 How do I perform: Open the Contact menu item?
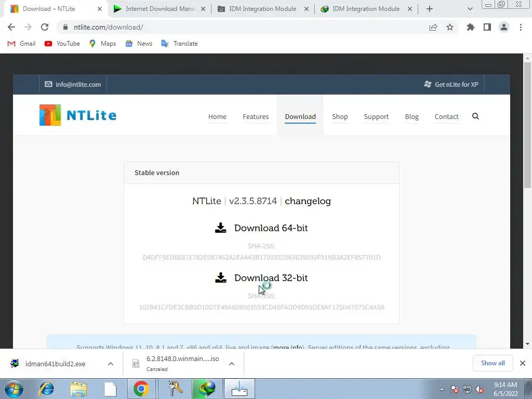[x=446, y=117]
